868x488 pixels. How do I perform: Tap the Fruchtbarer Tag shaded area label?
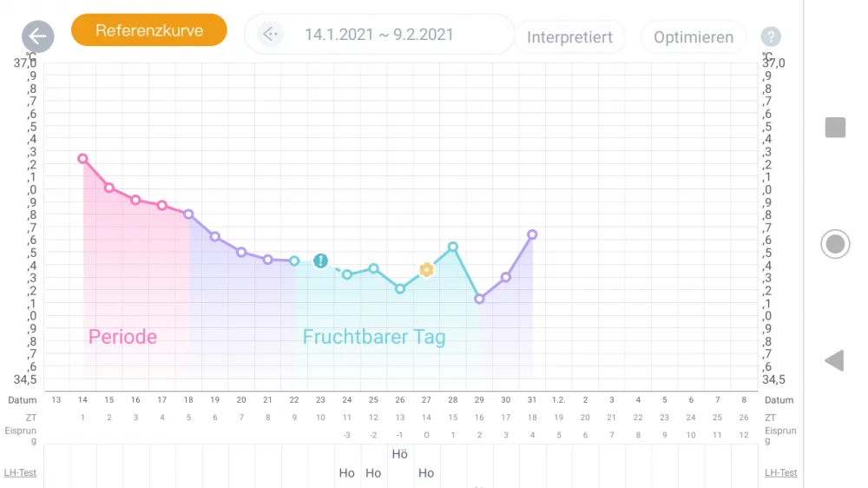pyautogui.click(x=373, y=337)
